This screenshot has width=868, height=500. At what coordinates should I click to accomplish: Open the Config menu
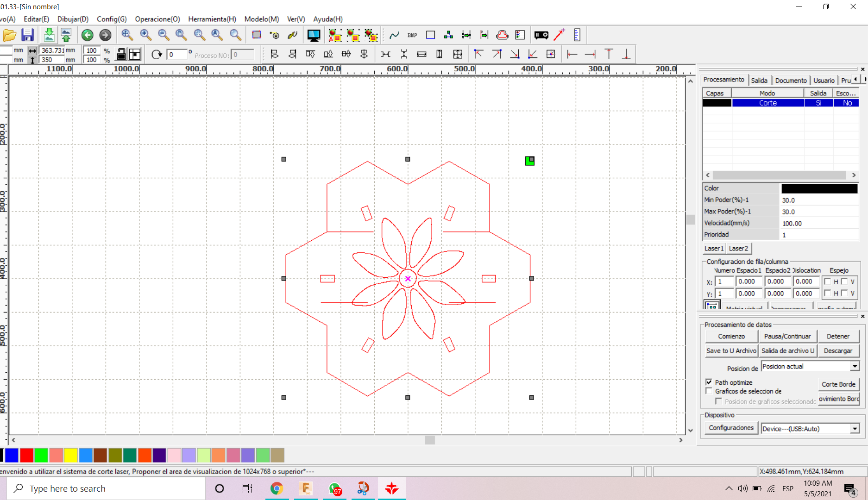point(112,19)
